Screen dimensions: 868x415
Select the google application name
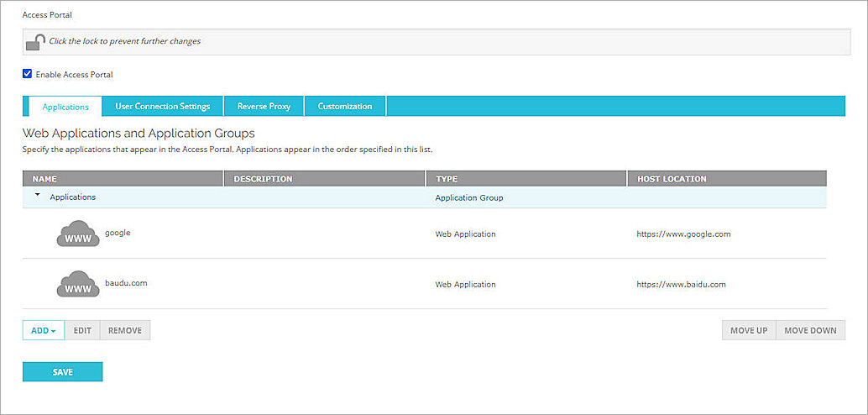(x=118, y=233)
